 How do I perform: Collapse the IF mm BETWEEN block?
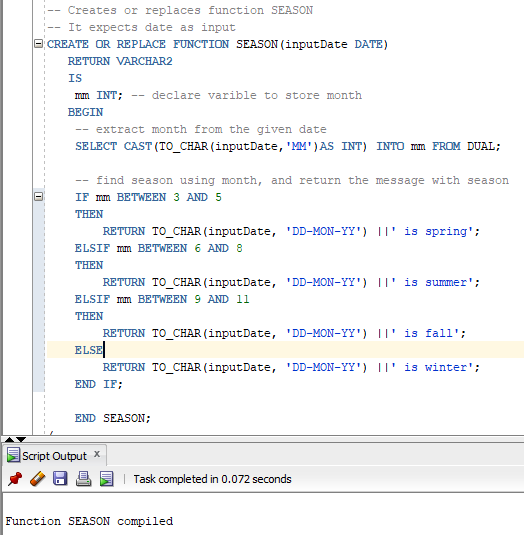point(39,197)
